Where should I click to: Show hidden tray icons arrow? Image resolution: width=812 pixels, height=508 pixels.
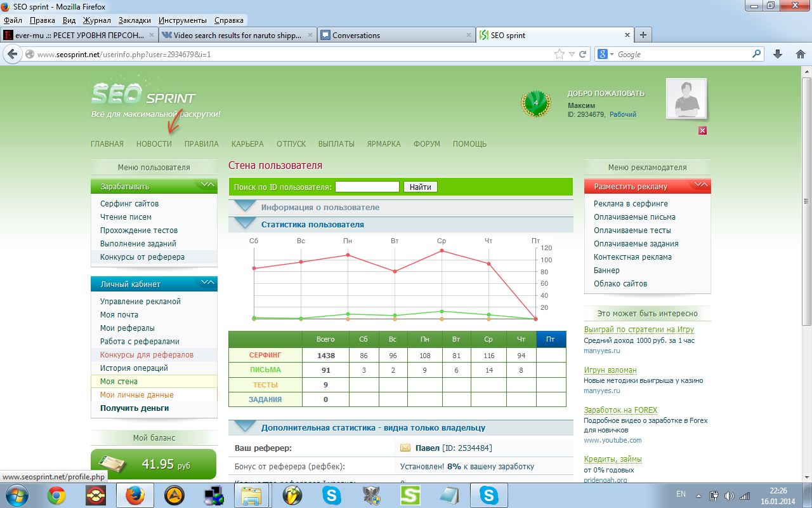point(700,495)
